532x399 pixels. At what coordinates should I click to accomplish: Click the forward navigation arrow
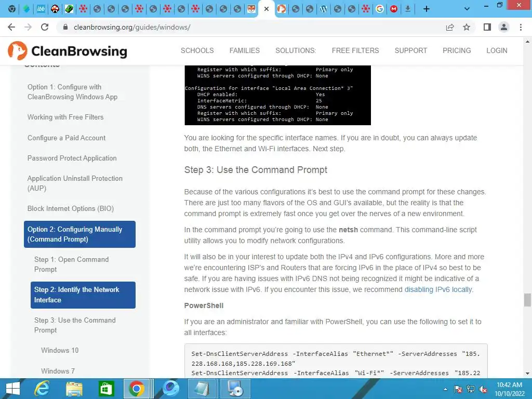pyautogui.click(x=28, y=27)
